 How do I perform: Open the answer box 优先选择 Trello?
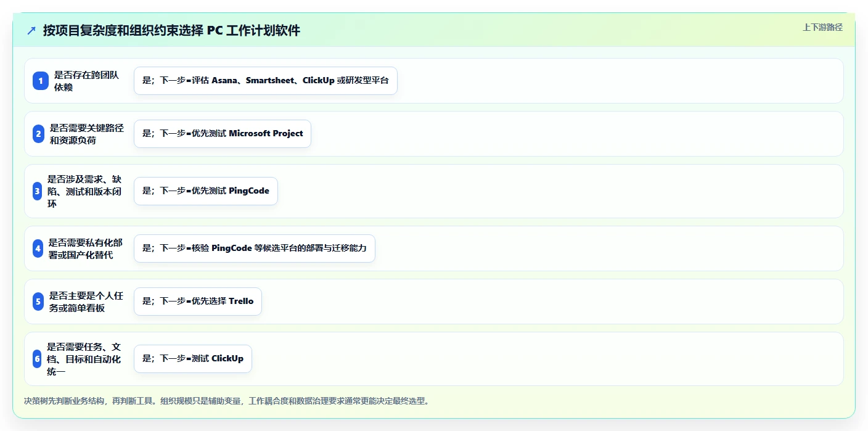[198, 302]
